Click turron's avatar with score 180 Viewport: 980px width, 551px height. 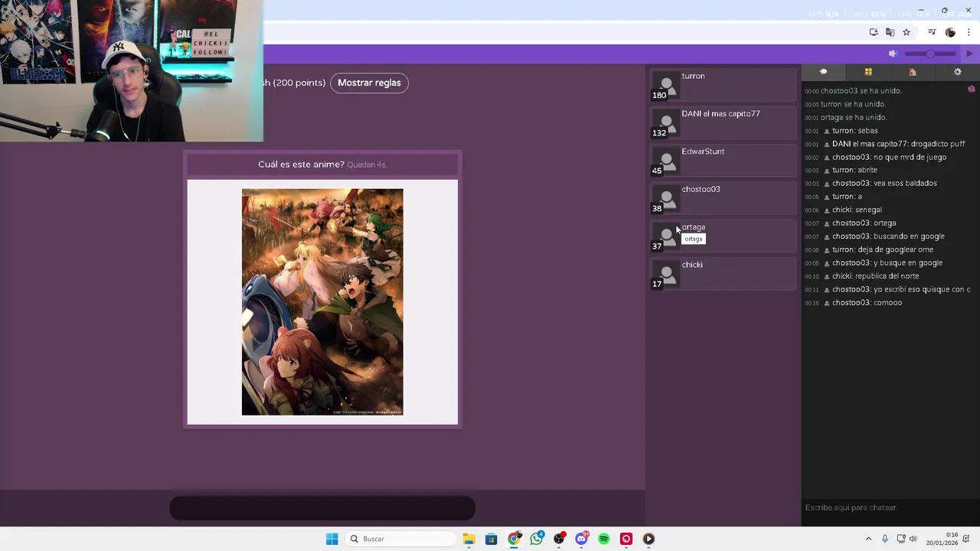[666, 86]
